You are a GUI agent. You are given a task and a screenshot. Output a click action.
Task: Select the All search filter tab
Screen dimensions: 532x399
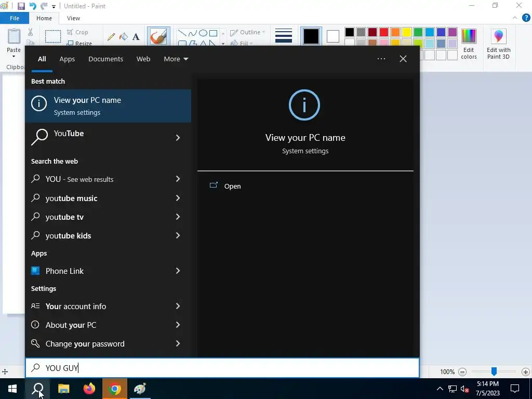point(42,59)
